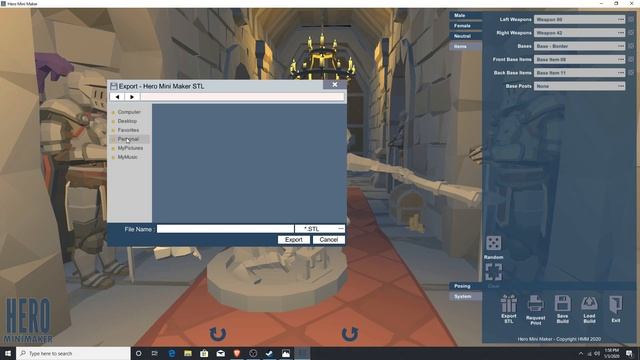This screenshot has height=360, width=640.
Task: Click the Cancel button in dialog
Action: tap(329, 240)
